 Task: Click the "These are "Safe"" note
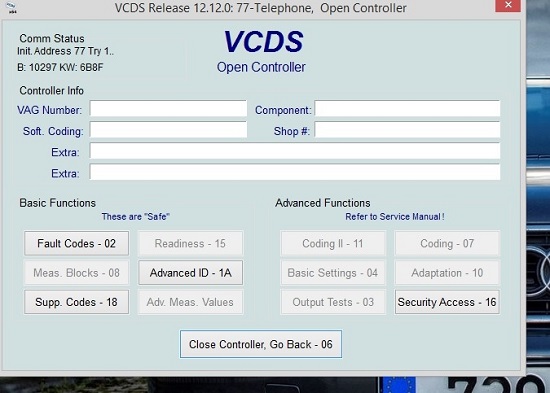click(x=135, y=217)
